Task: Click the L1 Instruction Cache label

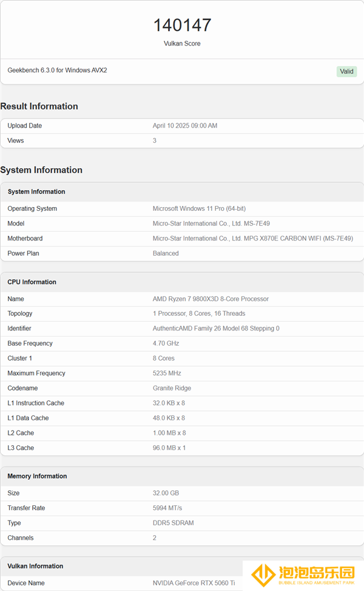Action: (36, 403)
